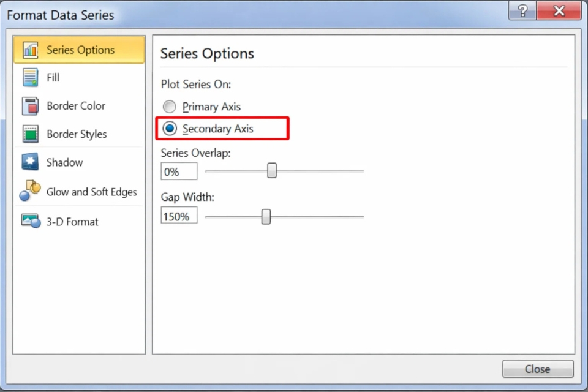Click the Series Options chart icon
This screenshot has width=588, height=392.
tap(31, 50)
